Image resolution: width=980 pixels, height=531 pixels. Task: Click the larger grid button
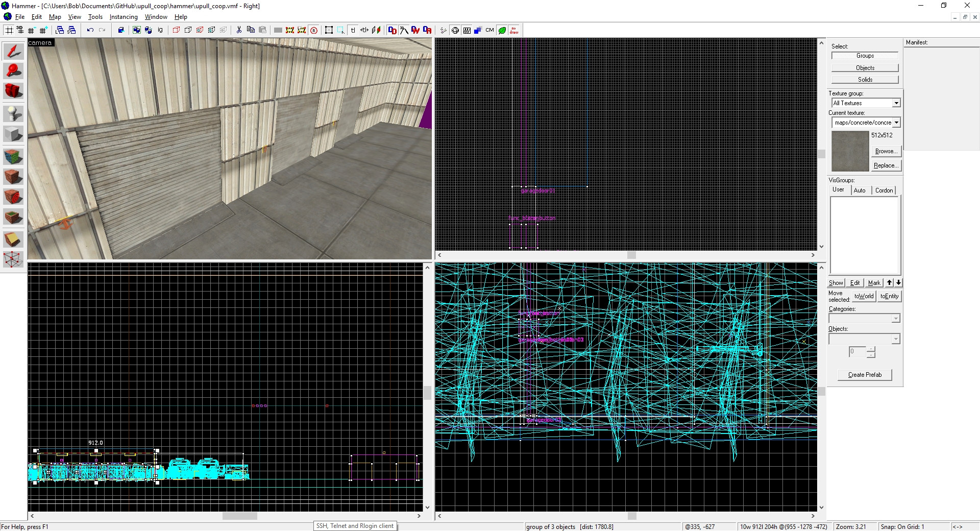click(43, 30)
